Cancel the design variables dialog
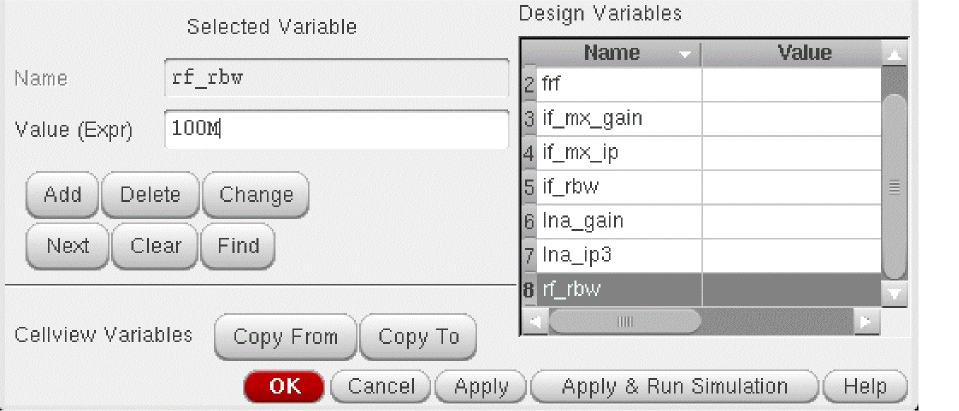Viewport: 959px width, 411px height. 381,386
